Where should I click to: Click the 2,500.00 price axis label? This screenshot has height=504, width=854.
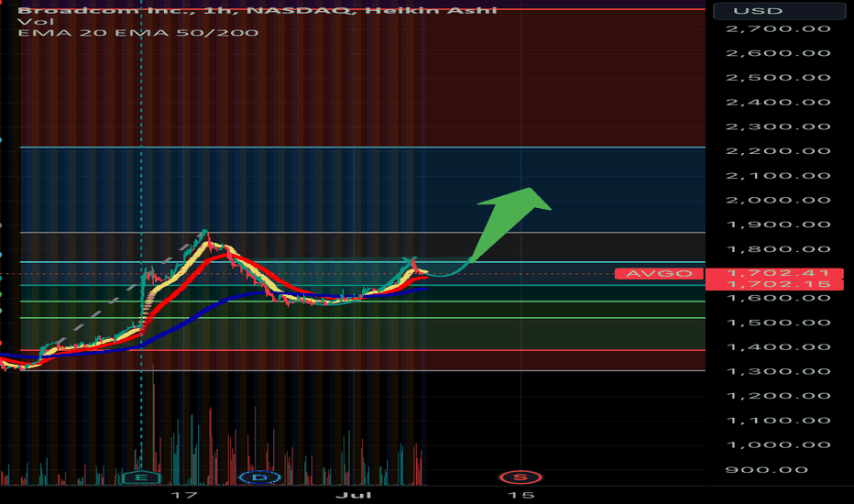tap(778, 78)
